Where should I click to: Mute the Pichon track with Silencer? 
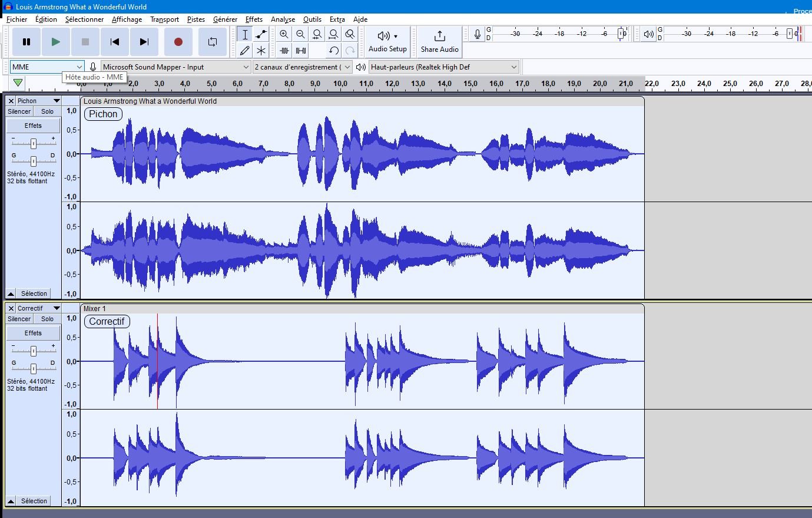[x=19, y=111]
